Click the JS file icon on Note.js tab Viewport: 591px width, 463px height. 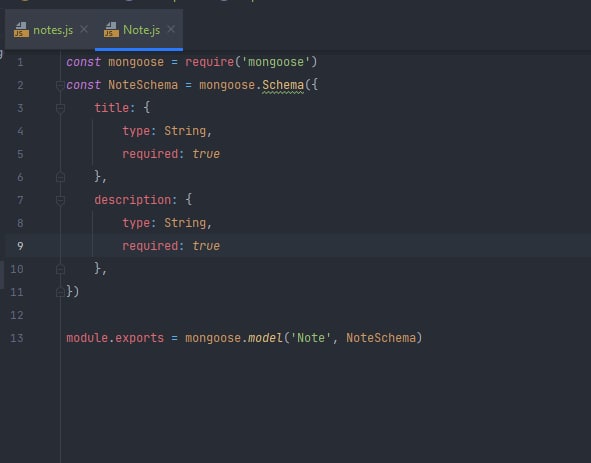click(111, 30)
